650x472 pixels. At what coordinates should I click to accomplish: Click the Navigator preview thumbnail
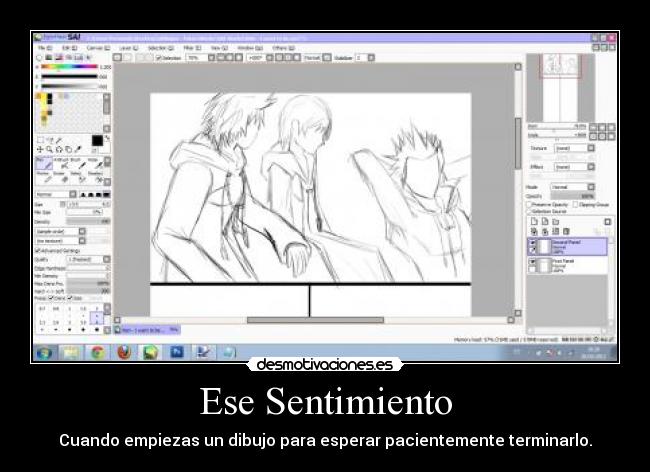click(x=560, y=88)
